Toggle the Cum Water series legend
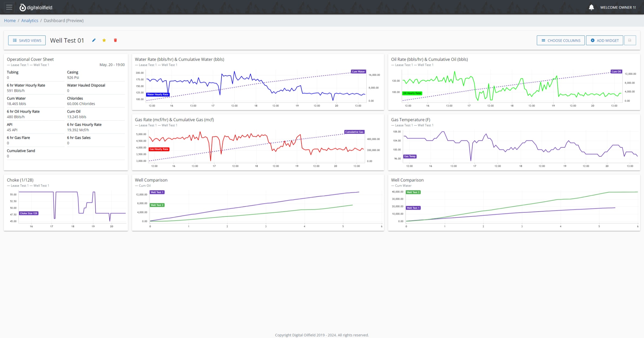This screenshot has width=644, height=338. (358, 71)
